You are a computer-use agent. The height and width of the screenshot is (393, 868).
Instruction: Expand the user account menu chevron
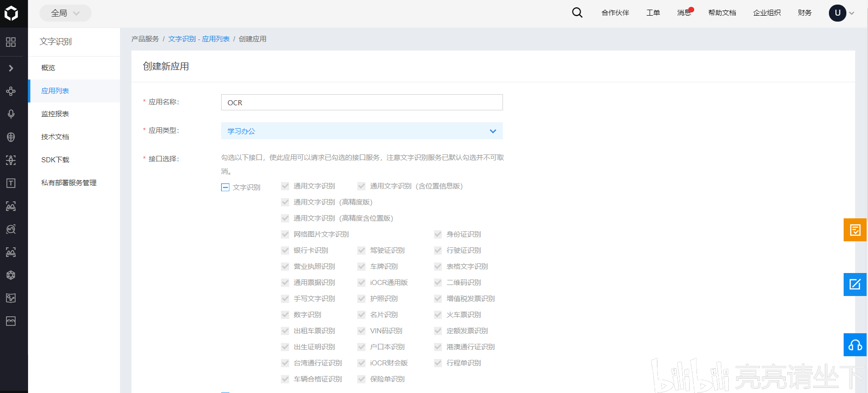coord(852,13)
